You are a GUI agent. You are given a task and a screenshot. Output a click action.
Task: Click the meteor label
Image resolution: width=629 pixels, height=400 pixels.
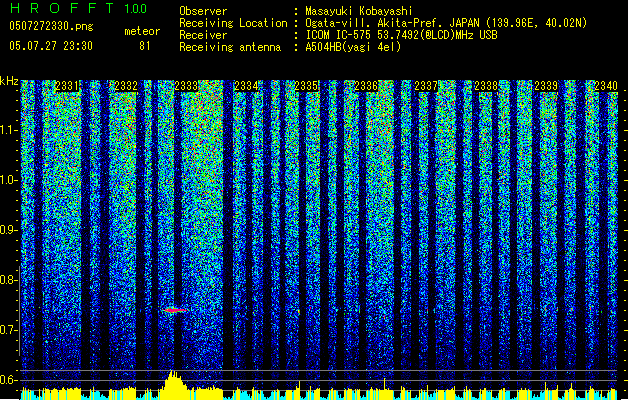[x=142, y=31]
